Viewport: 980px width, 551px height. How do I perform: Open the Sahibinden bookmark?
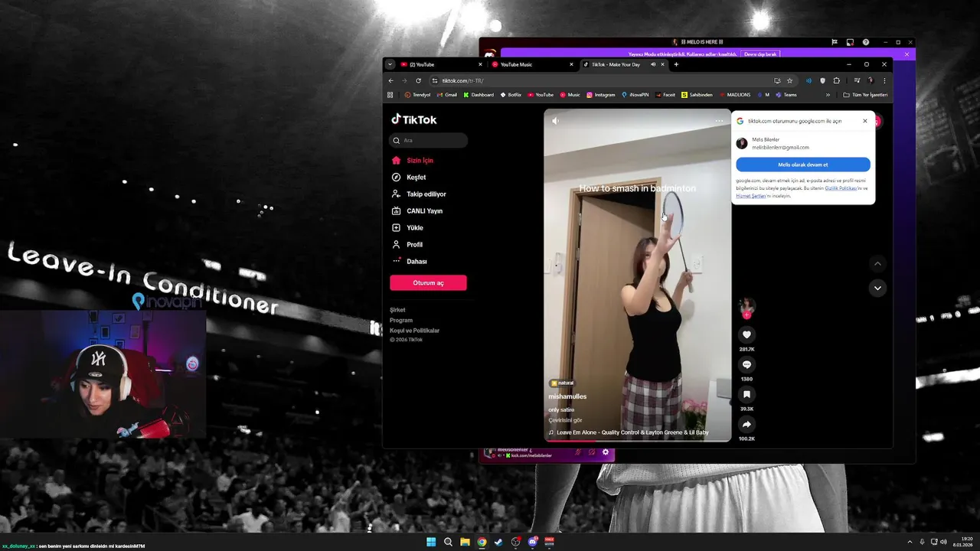[697, 95]
